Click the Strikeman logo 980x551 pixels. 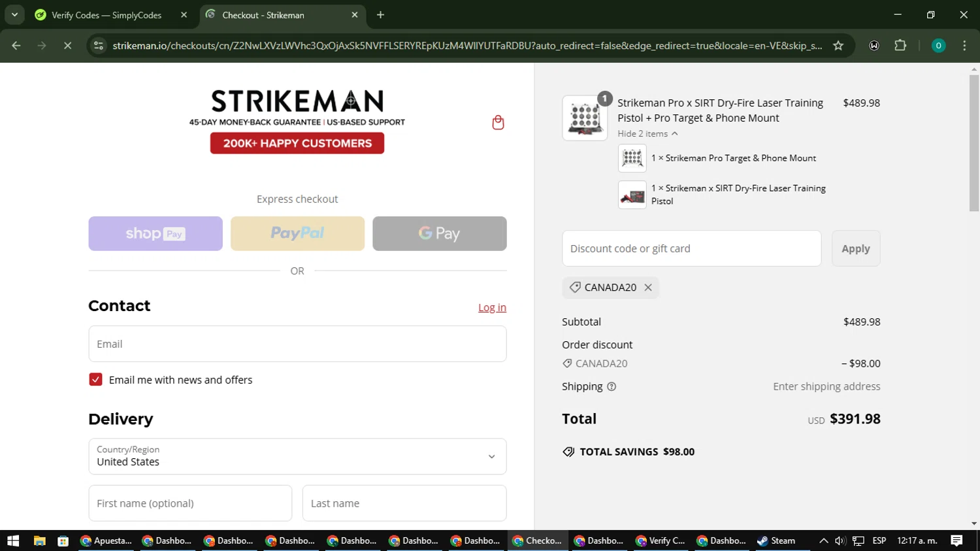pos(297,101)
